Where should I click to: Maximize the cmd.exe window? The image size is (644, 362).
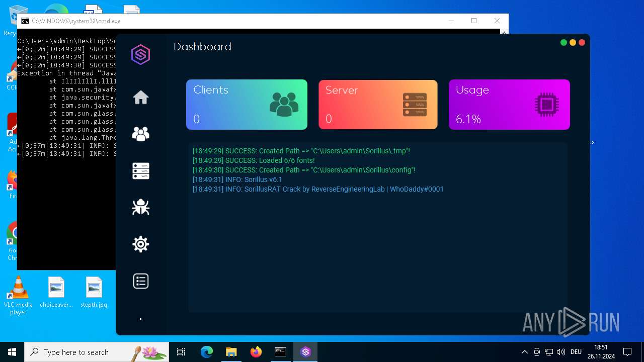(x=474, y=21)
